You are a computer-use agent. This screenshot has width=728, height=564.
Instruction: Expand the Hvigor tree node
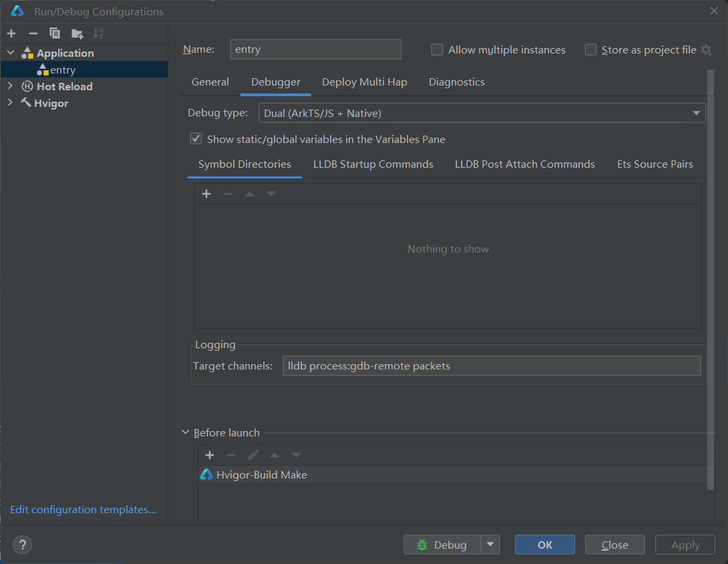click(10, 102)
